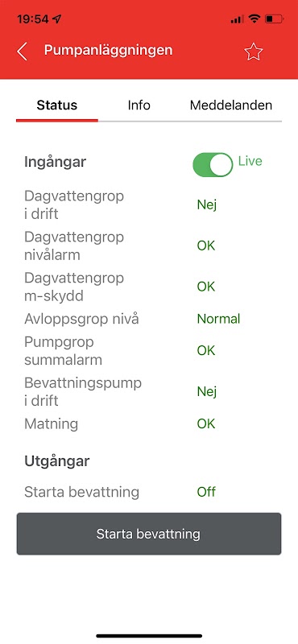The image size is (298, 644).
Task: Select the Matning status row
Action: pyautogui.click(x=149, y=423)
